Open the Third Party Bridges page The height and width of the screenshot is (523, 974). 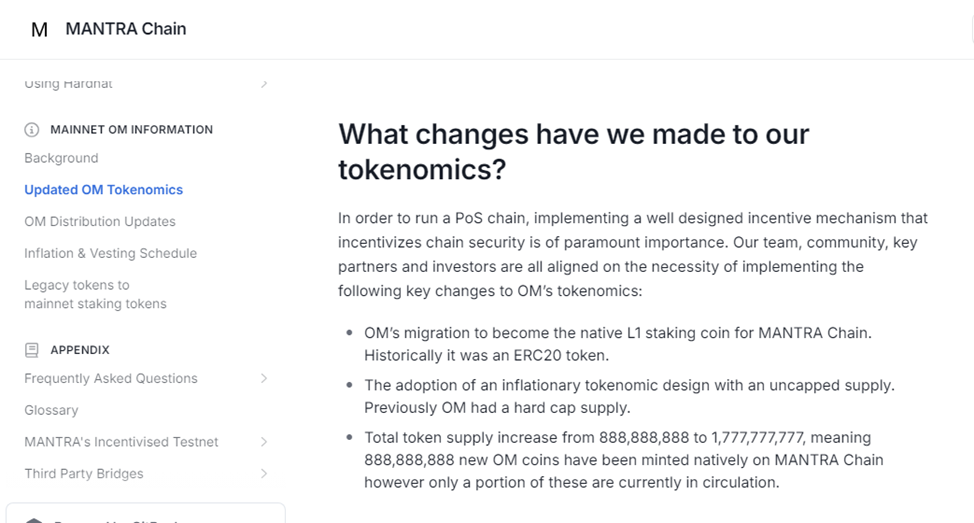[84, 473]
